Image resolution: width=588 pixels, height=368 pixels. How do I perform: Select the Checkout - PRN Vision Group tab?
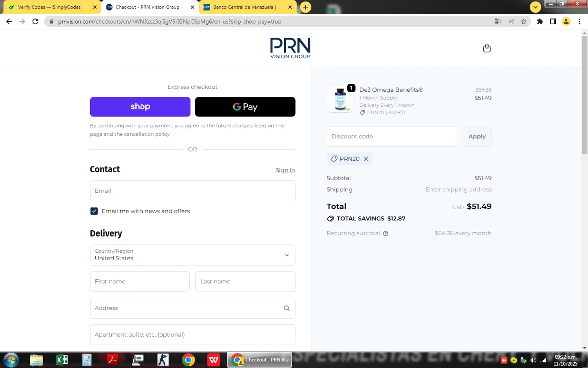[x=147, y=7]
